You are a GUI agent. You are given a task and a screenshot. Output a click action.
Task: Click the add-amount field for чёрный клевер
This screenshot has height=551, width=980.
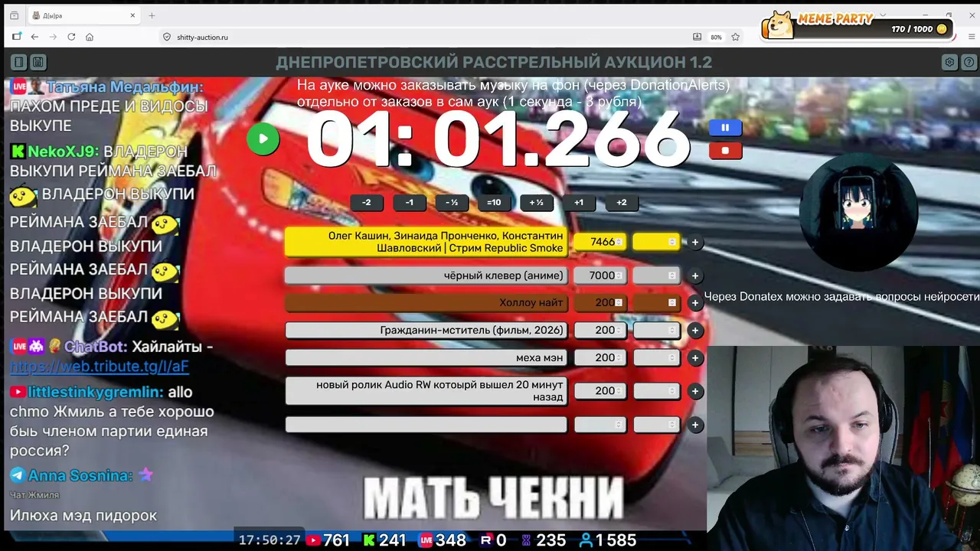click(x=657, y=275)
